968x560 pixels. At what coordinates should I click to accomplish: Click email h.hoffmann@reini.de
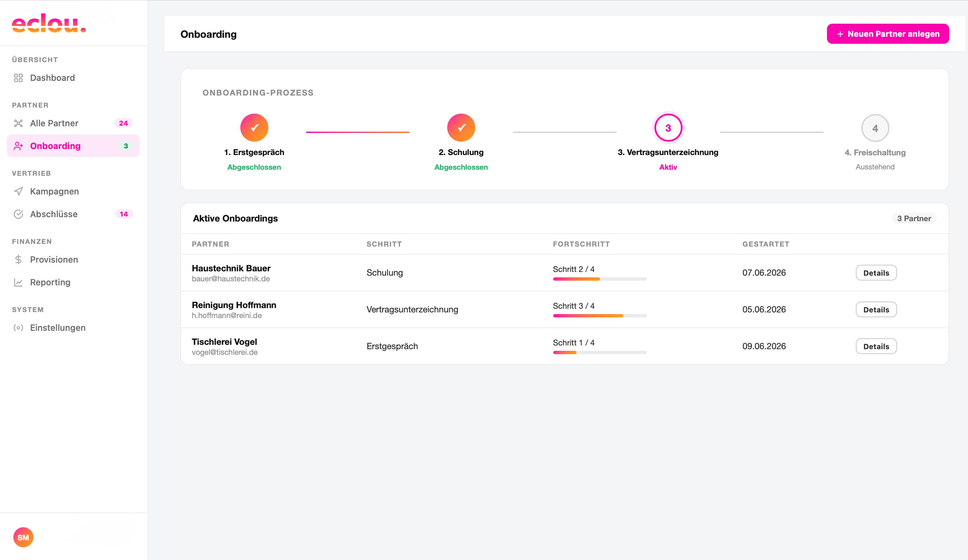pyautogui.click(x=227, y=316)
